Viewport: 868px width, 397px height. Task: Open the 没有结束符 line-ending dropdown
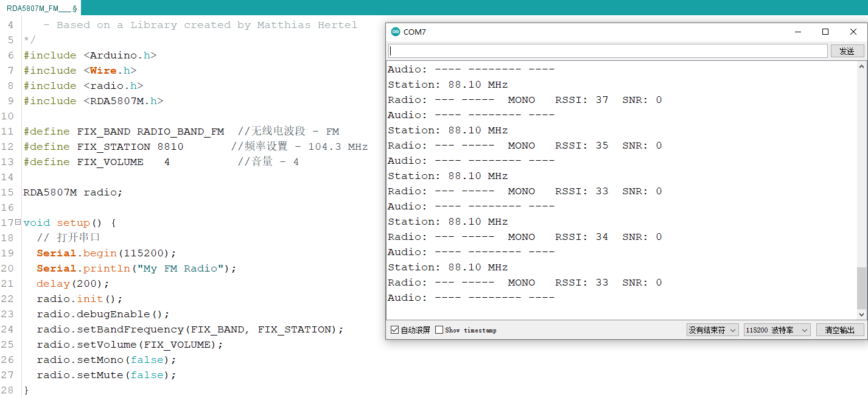(x=712, y=329)
